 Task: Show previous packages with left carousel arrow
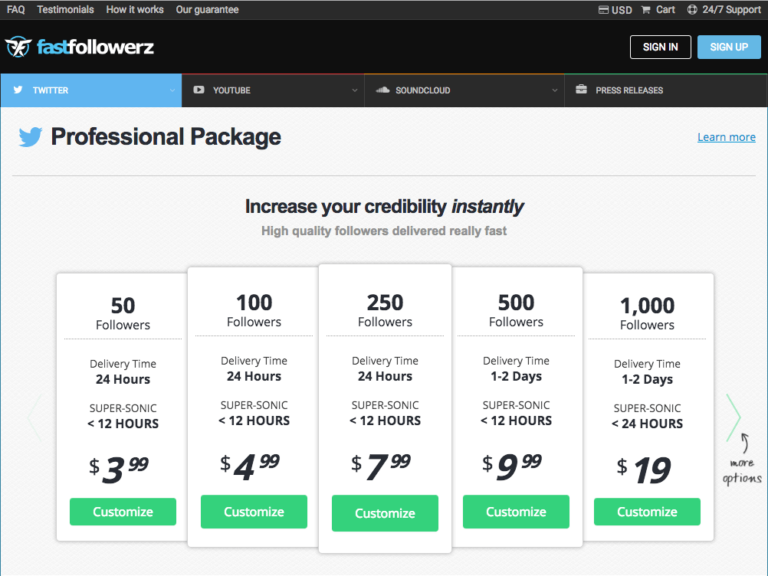(34, 417)
